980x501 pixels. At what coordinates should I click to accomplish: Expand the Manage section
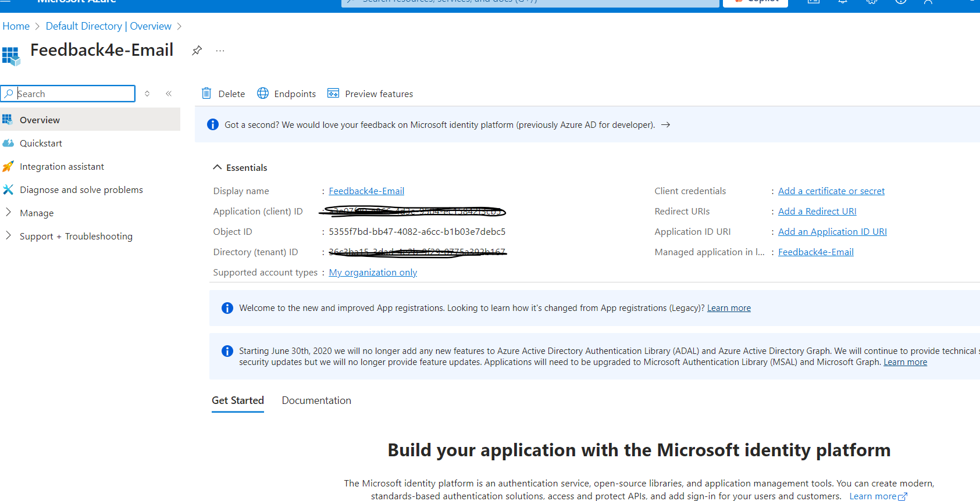click(37, 213)
